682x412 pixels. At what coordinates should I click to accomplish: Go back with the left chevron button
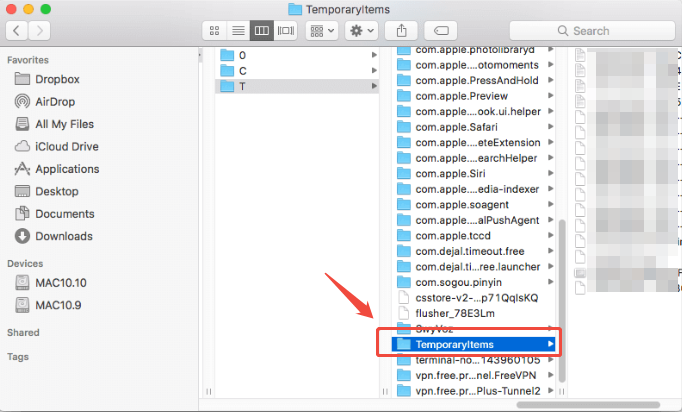17,30
